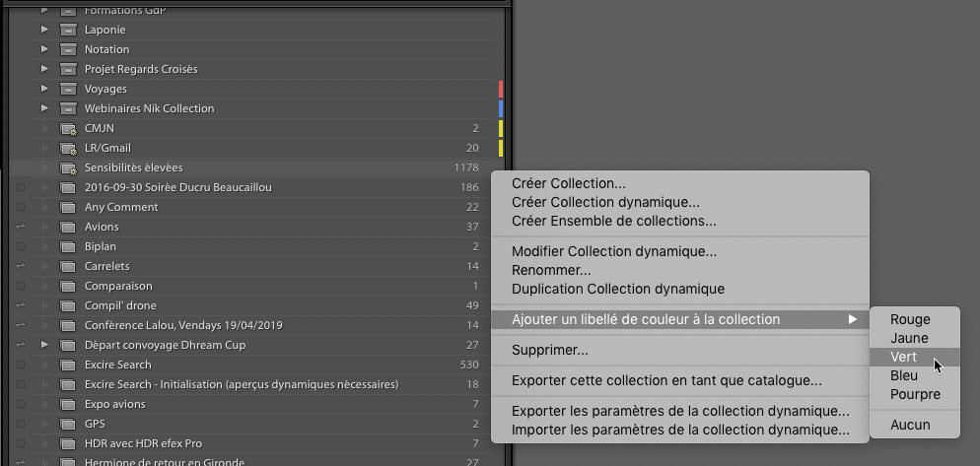Expand the Laponie collection set
Image resolution: width=980 pixels, height=466 pixels.
(44, 30)
